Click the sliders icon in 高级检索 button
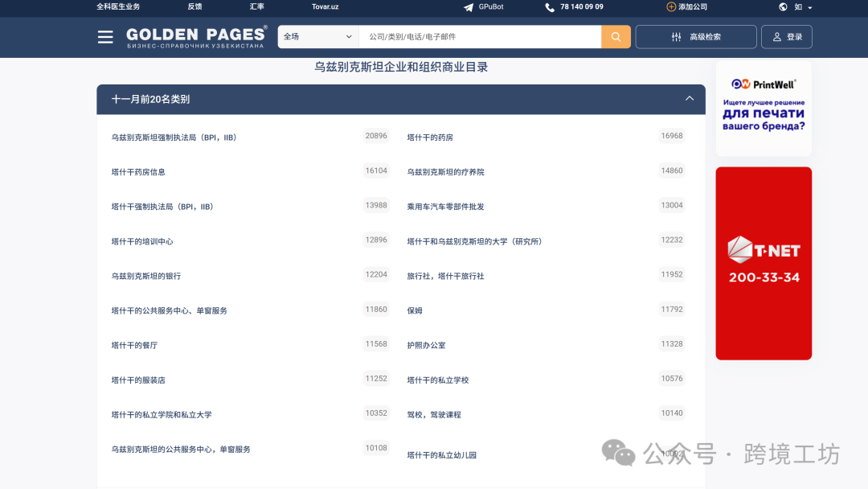868x489 pixels. click(x=676, y=36)
